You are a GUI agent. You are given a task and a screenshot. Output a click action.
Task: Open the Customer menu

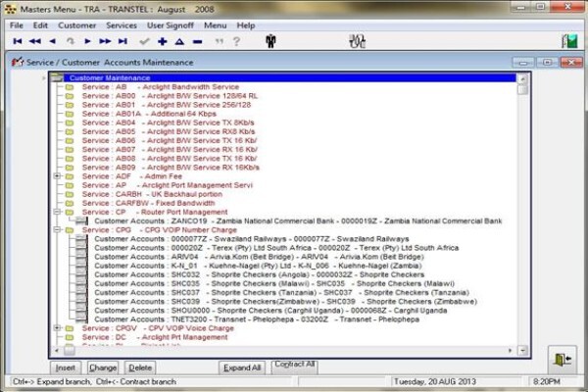[76, 25]
